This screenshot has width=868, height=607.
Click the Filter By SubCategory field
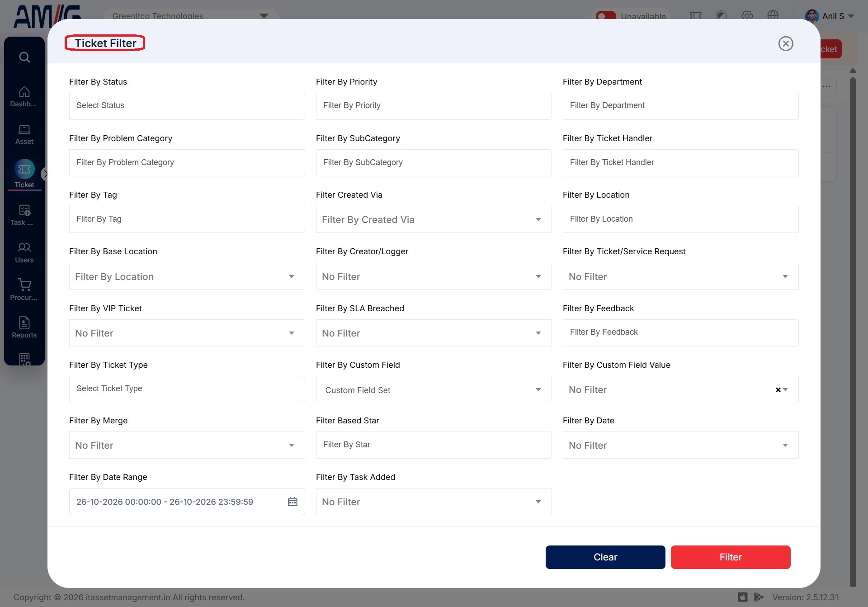tap(434, 163)
